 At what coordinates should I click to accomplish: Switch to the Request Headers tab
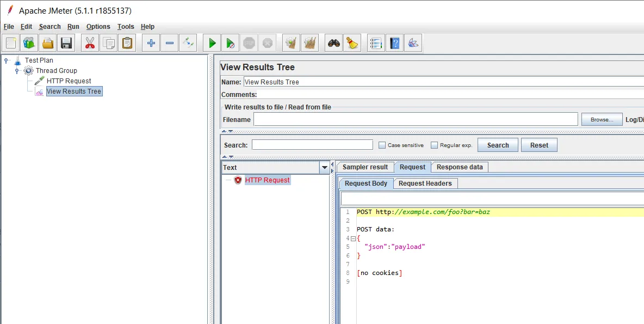pyautogui.click(x=425, y=184)
